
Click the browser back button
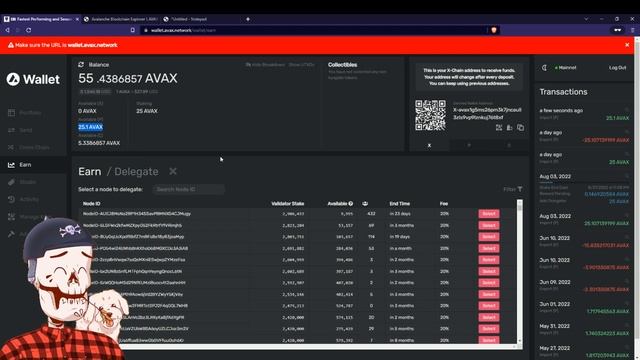coord(7,30)
